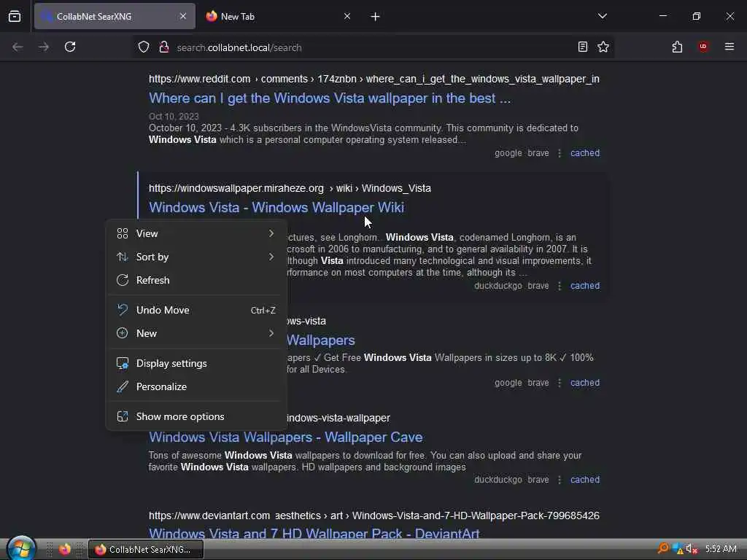Click the Display settings monitor icon

coord(123,363)
